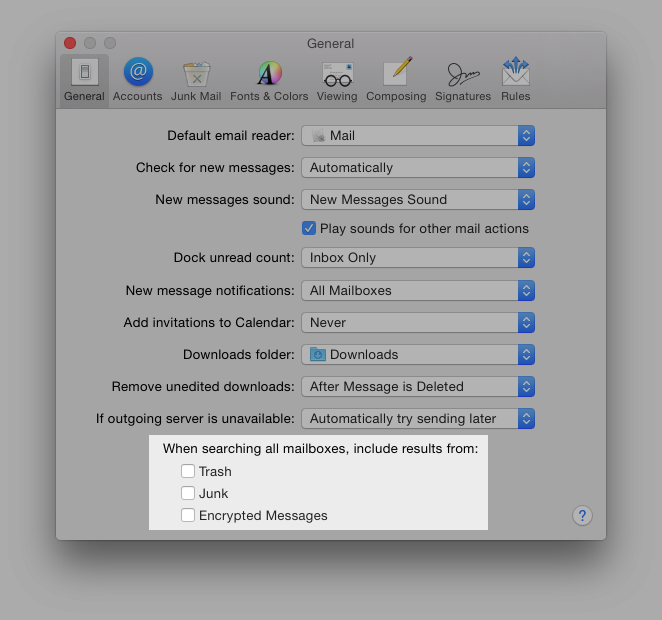The height and width of the screenshot is (620, 662).
Task: Click the Help question mark button
Action: point(582,515)
